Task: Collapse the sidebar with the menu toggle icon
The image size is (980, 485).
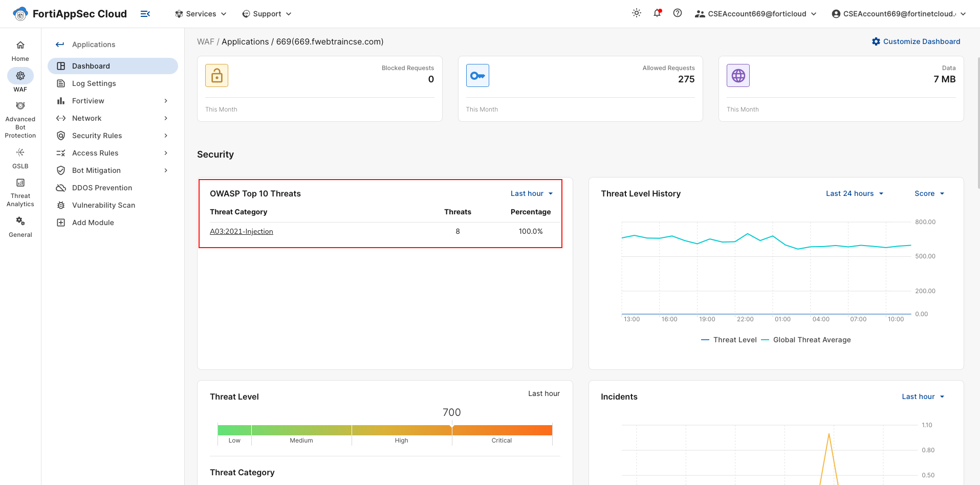Action: [x=145, y=14]
